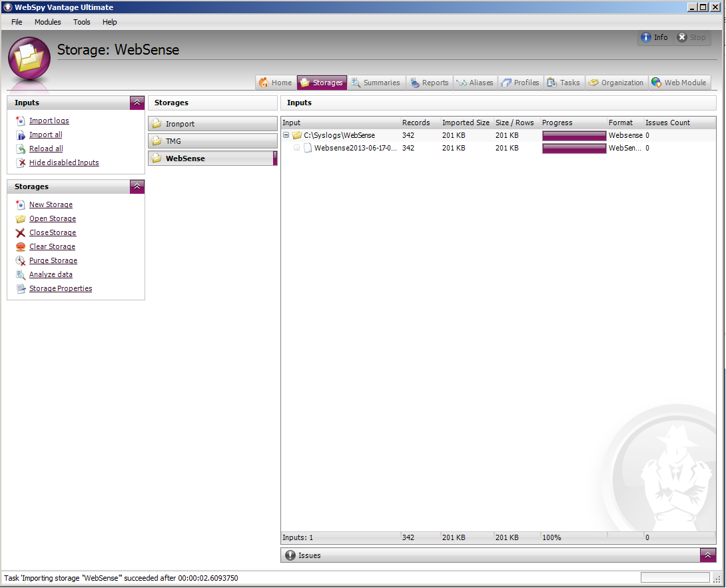
Task: Switch to the Reports tab
Action: (430, 83)
